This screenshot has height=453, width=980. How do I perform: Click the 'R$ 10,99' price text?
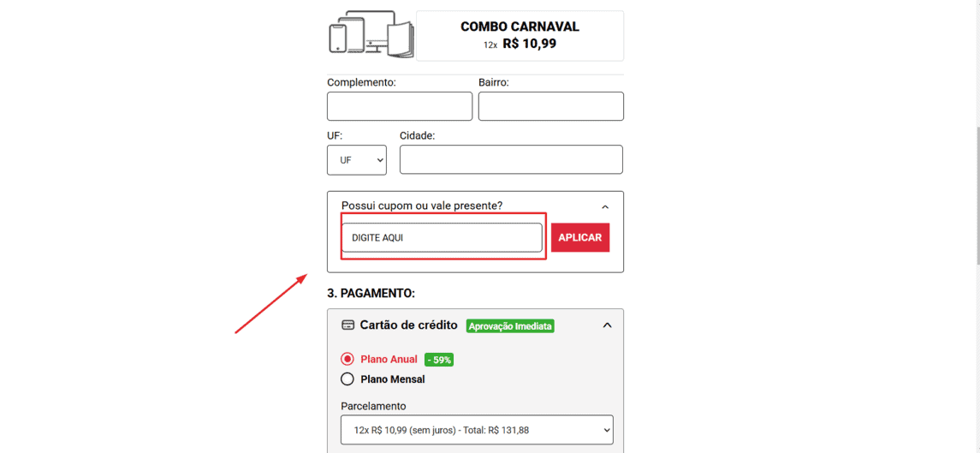[x=530, y=44]
